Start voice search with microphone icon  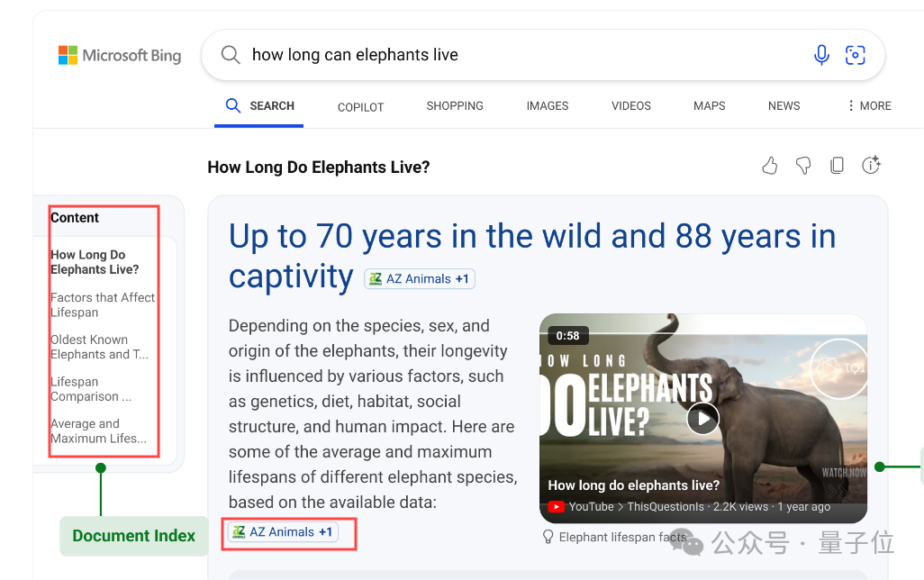(x=821, y=55)
